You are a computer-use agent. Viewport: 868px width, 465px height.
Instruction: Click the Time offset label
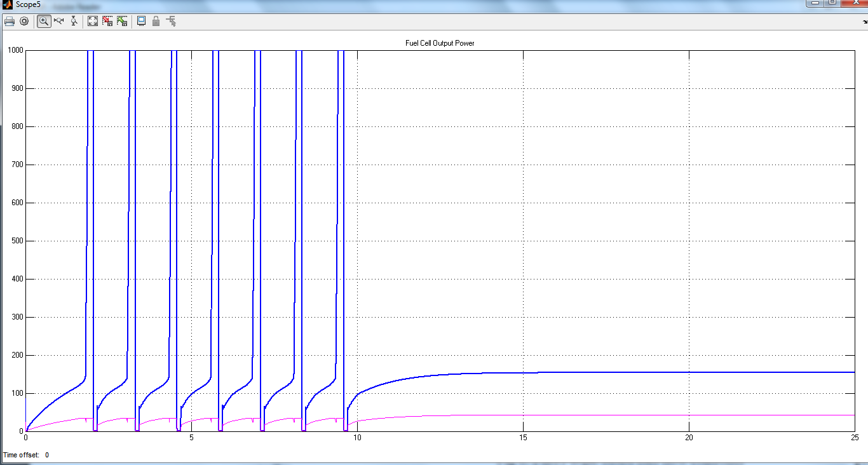click(x=20, y=455)
